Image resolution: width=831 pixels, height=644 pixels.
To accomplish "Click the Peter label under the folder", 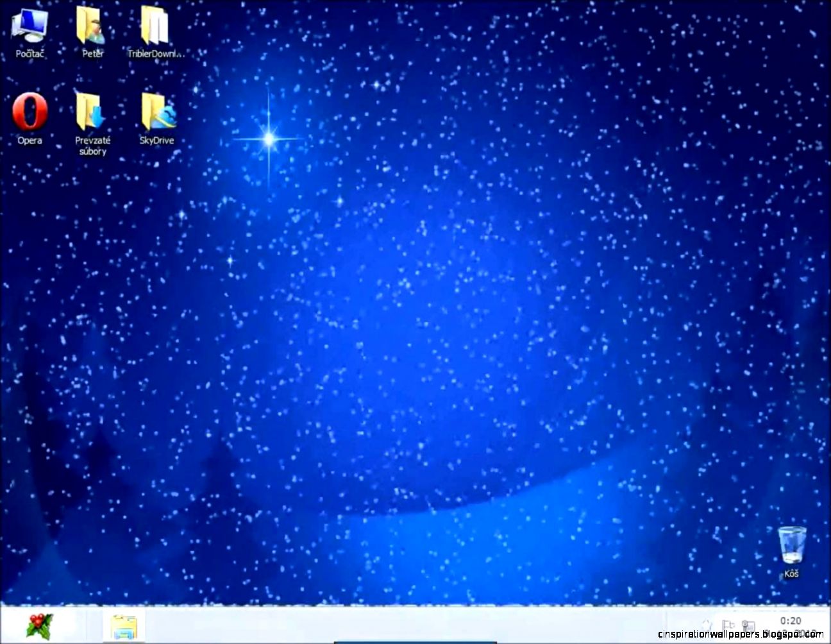I will click(92, 54).
